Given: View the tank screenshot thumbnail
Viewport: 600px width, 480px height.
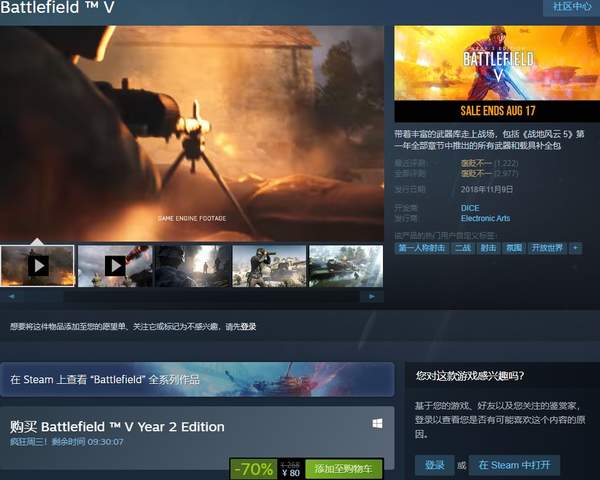Looking at the screenshot, I should pos(346,266).
